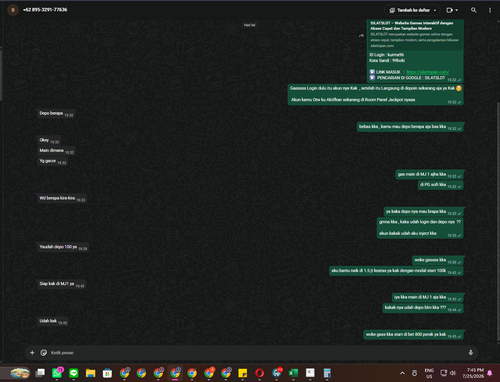500x382 pixels.
Task: Open contact profile picture in chat header
Action: click(x=13, y=10)
